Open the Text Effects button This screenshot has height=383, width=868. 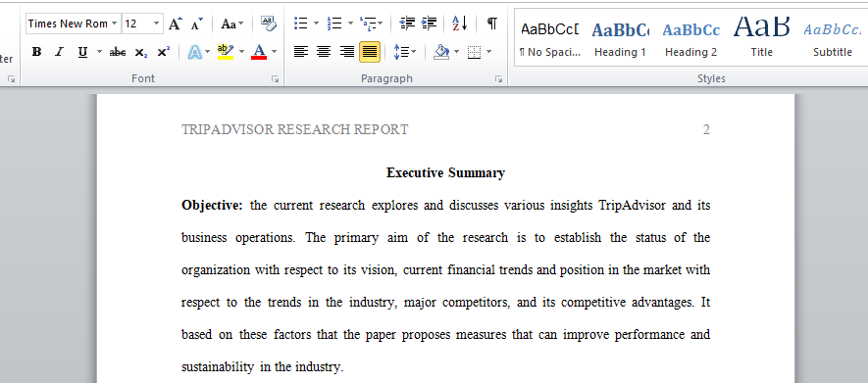tap(195, 52)
